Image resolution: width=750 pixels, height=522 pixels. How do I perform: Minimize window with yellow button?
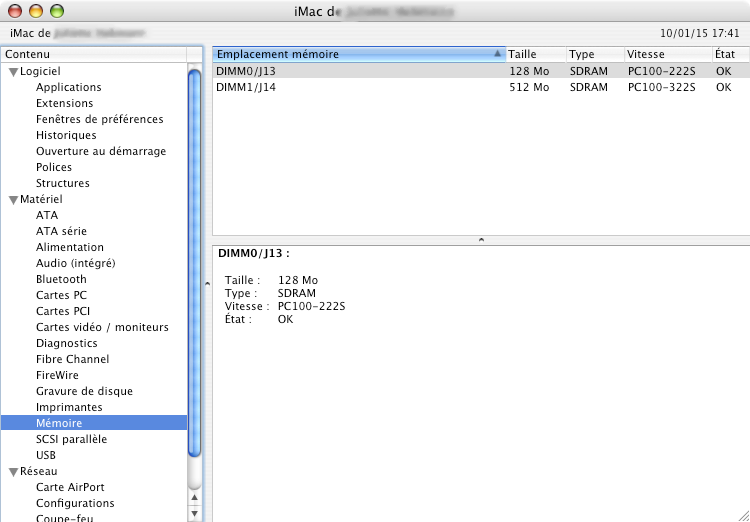36,11
